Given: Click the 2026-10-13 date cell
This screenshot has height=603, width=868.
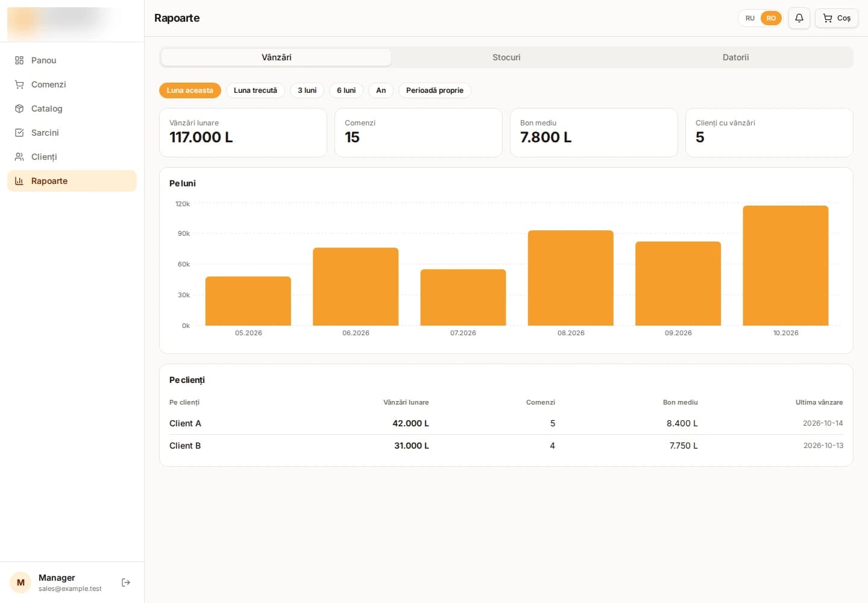Looking at the screenshot, I should (823, 446).
